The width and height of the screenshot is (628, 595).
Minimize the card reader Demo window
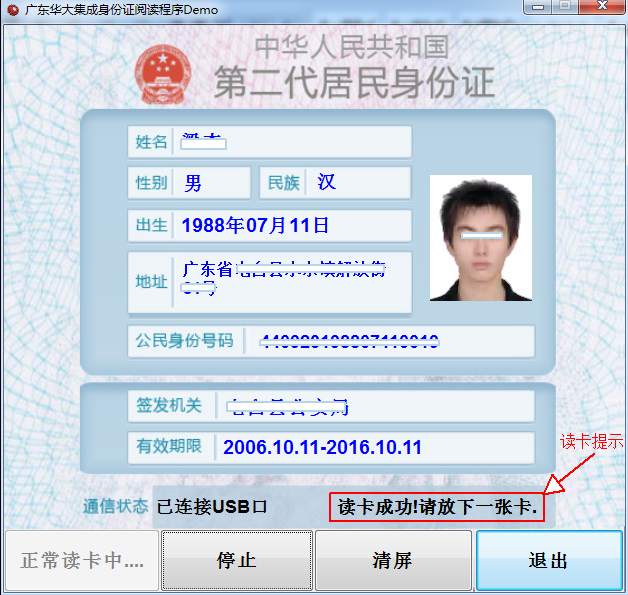(540, 8)
